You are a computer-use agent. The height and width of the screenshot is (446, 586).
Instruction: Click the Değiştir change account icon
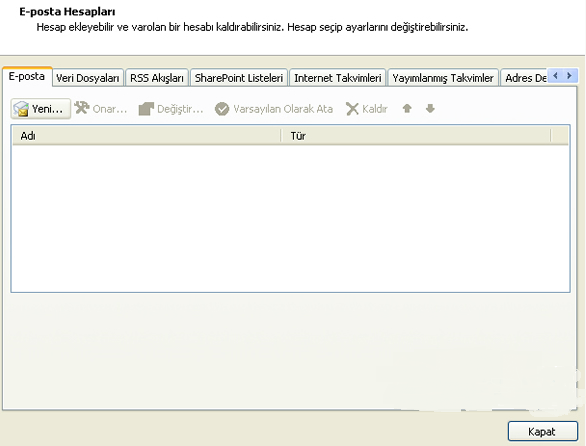click(146, 109)
